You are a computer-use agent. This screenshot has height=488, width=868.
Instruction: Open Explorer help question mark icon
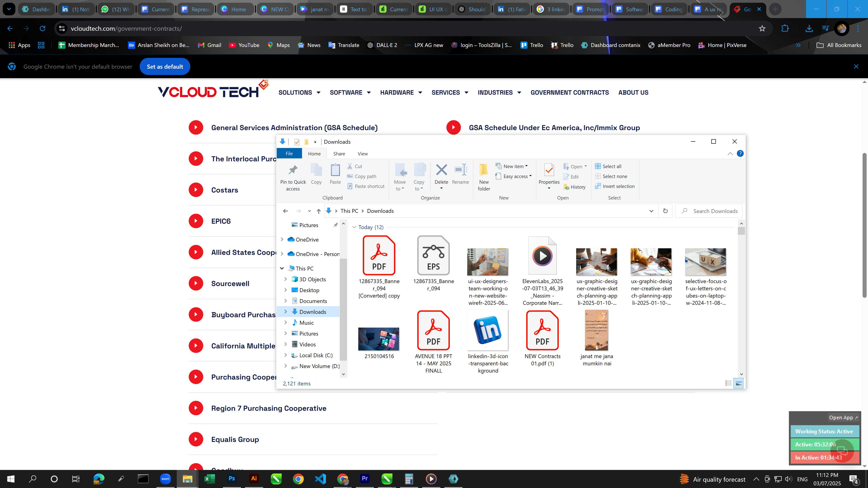tap(740, 154)
